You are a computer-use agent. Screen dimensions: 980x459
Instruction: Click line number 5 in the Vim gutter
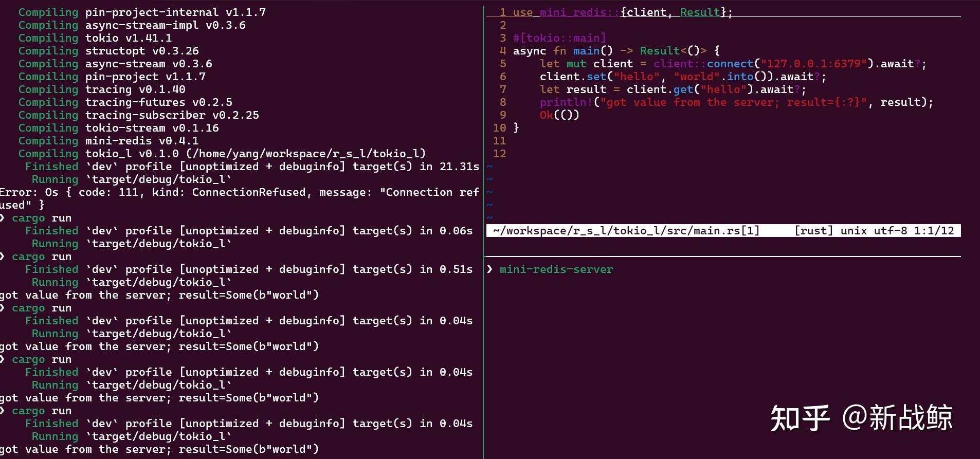[x=502, y=64]
